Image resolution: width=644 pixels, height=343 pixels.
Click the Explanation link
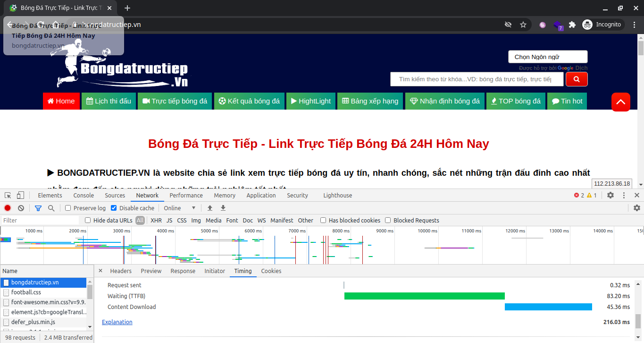[117, 322]
